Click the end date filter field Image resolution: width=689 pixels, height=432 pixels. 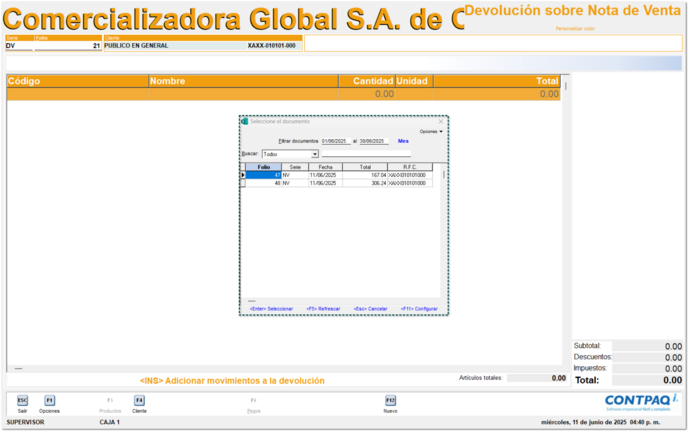pos(373,142)
